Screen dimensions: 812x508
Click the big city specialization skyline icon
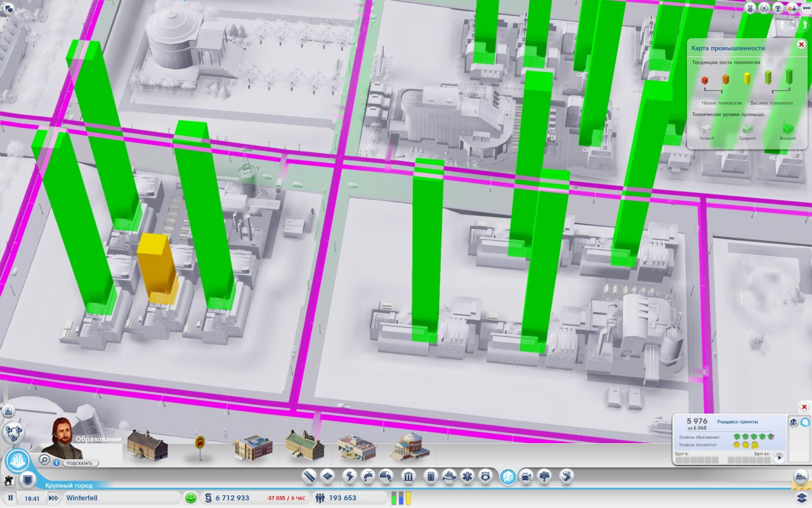pos(17,460)
